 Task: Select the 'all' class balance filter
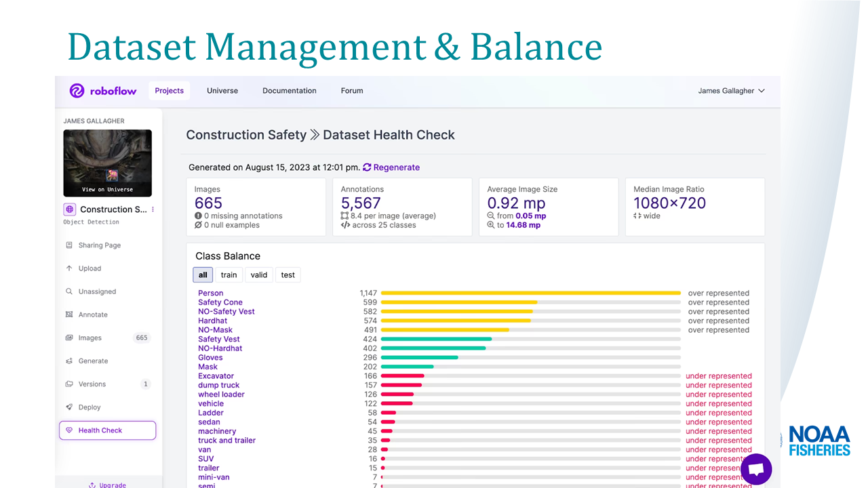click(203, 274)
